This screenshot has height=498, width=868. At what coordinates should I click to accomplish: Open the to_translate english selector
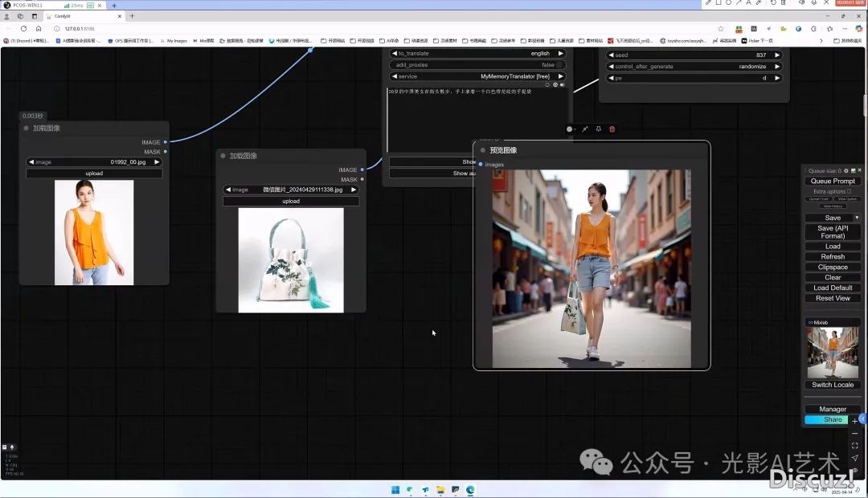(477, 54)
